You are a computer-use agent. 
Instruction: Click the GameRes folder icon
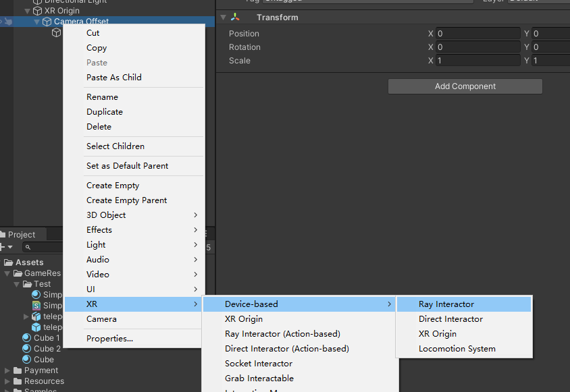(x=18, y=273)
